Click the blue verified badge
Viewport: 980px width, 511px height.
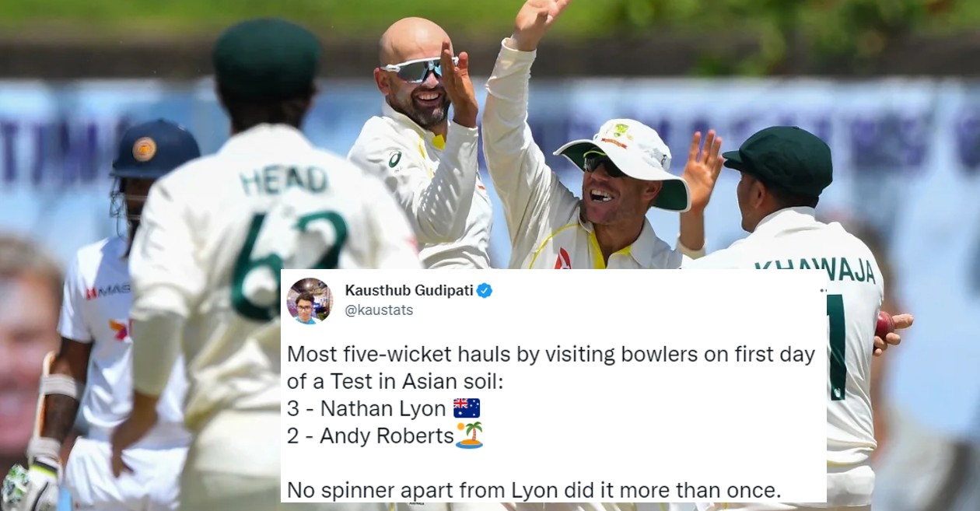(484, 291)
